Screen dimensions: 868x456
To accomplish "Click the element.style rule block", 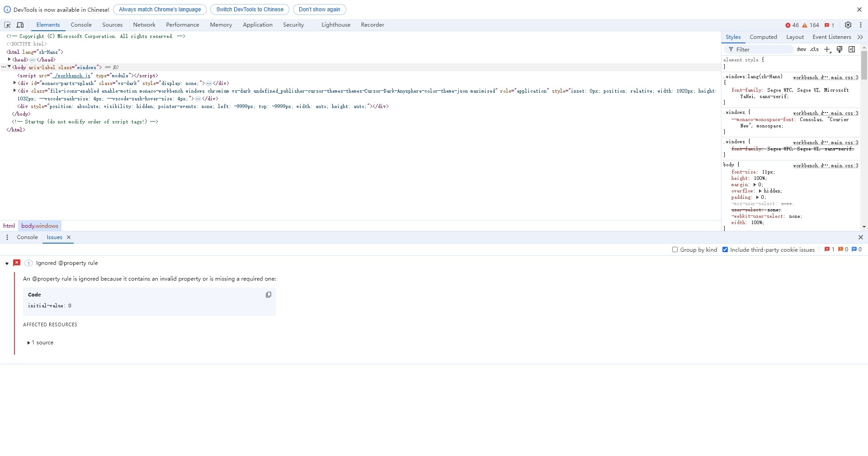I will click(x=790, y=63).
